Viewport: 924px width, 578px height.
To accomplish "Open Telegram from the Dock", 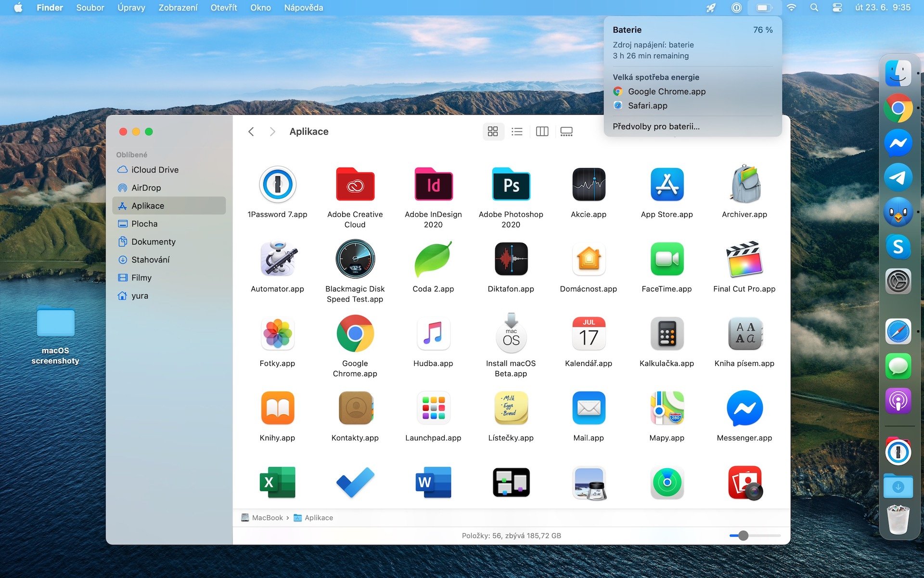I will tap(898, 177).
